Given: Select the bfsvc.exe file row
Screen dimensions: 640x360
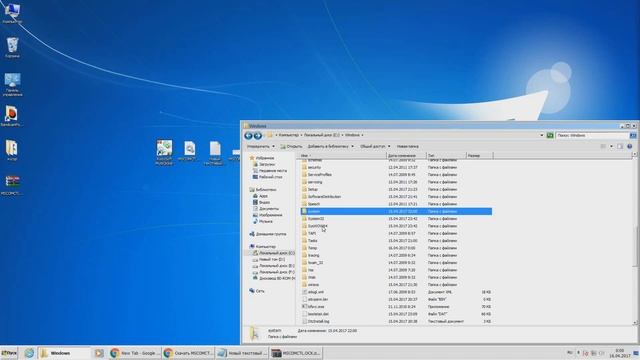Looking at the screenshot, I should 396,307.
